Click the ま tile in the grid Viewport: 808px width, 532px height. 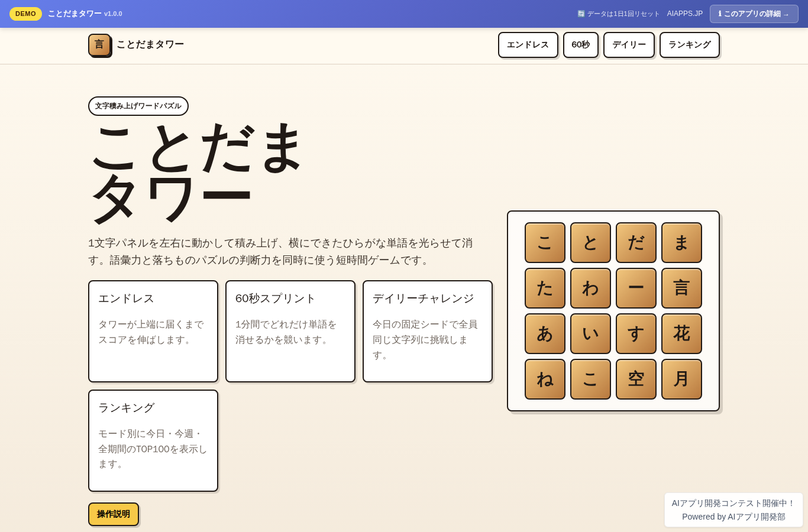(681, 242)
